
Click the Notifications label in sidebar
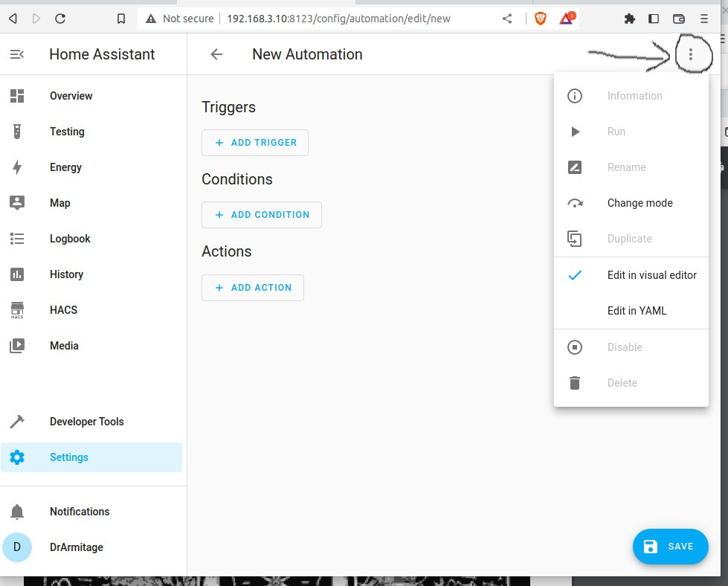click(80, 511)
